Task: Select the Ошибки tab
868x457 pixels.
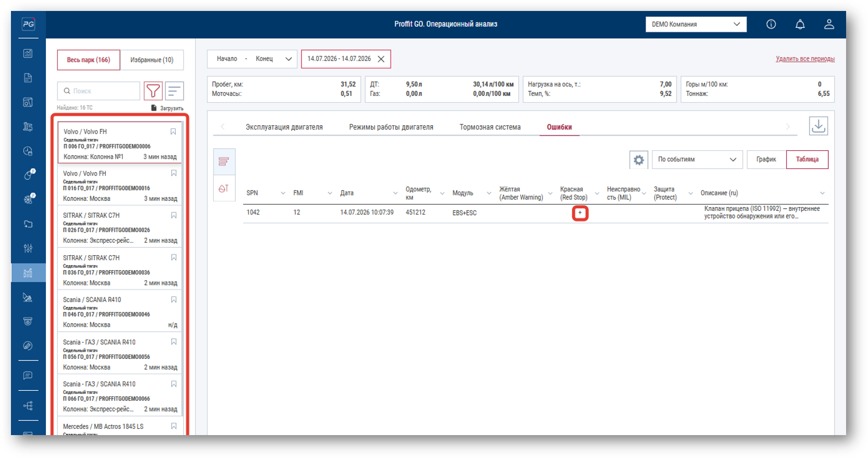Action: [x=559, y=127]
